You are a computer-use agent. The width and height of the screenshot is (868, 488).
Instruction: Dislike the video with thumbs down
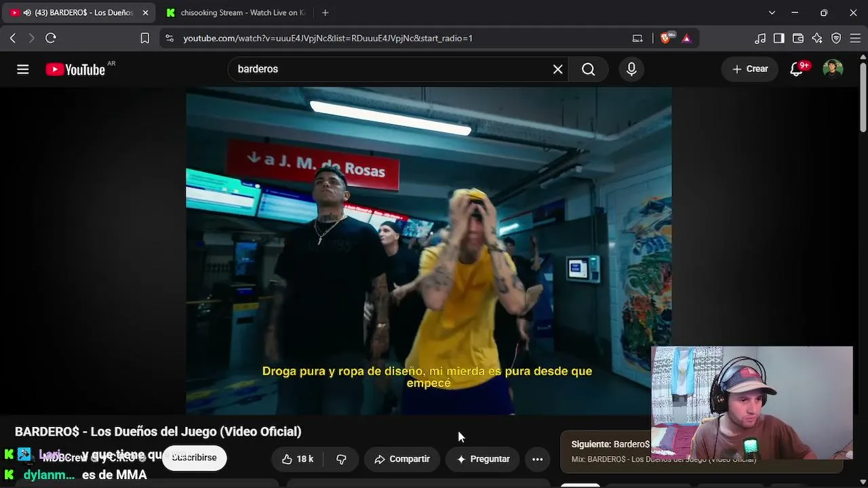(x=342, y=459)
